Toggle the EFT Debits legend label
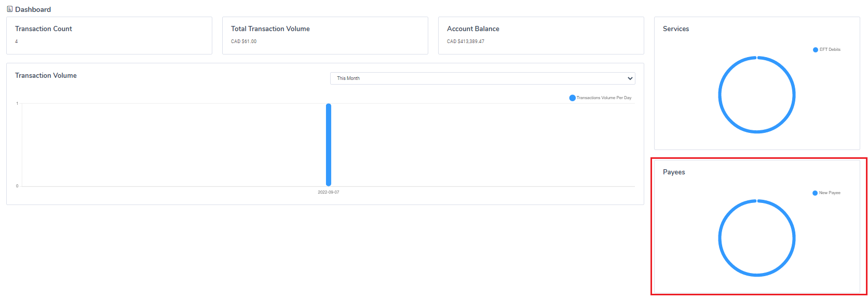The image size is (868, 300). [x=830, y=50]
